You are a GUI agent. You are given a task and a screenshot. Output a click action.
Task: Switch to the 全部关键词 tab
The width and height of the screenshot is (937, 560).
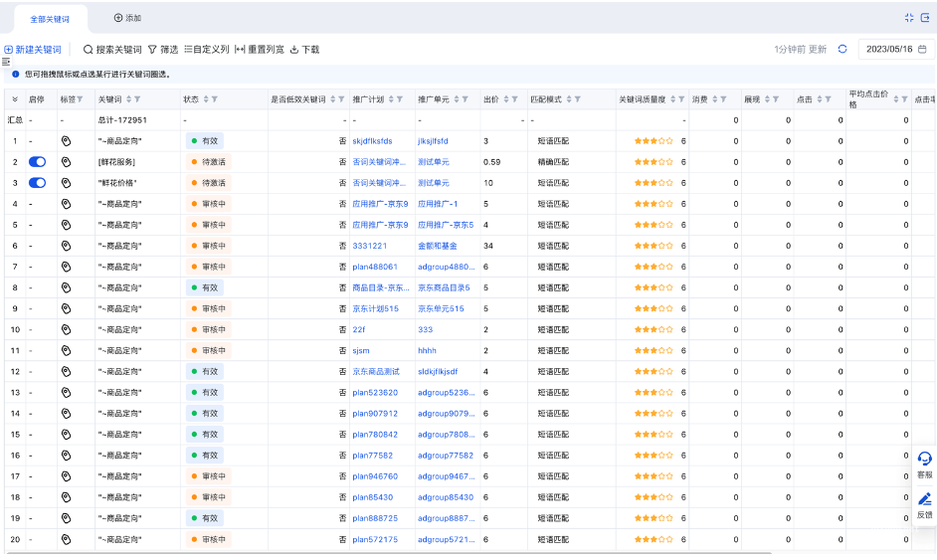[51, 18]
